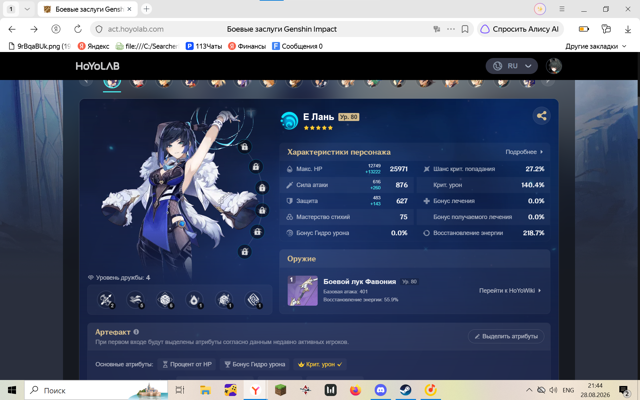
Task: Click the Восстановление энергии 218.7% stat
Action: pos(483,233)
